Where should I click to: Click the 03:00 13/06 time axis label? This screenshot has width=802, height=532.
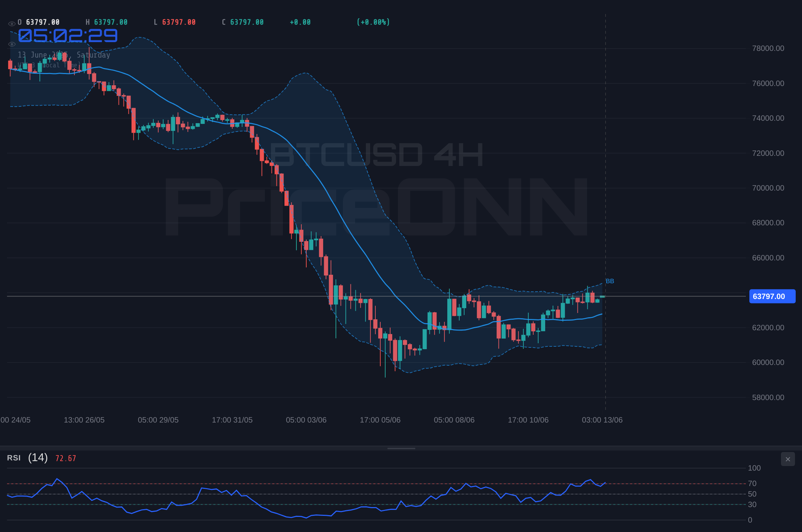(x=602, y=420)
